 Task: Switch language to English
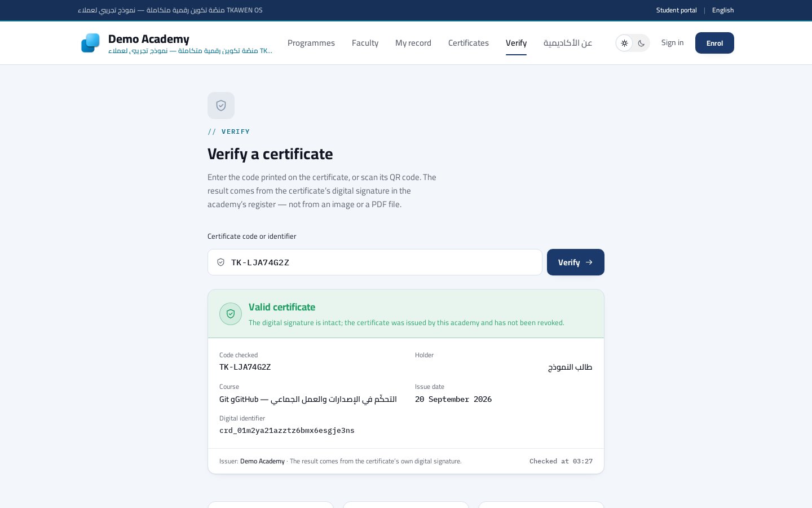(x=723, y=10)
